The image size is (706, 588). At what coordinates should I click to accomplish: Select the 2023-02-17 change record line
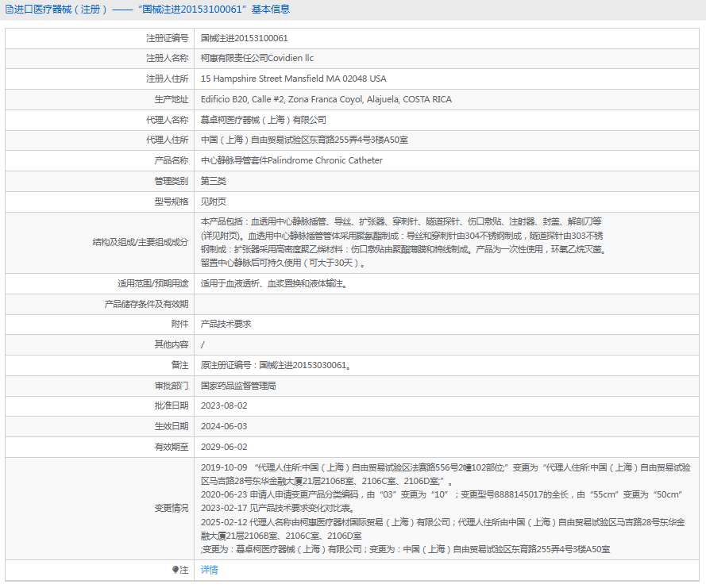pyautogui.click(x=278, y=509)
